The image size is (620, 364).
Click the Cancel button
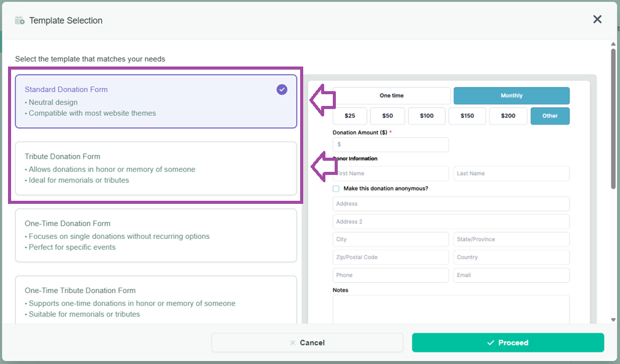point(307,342)
